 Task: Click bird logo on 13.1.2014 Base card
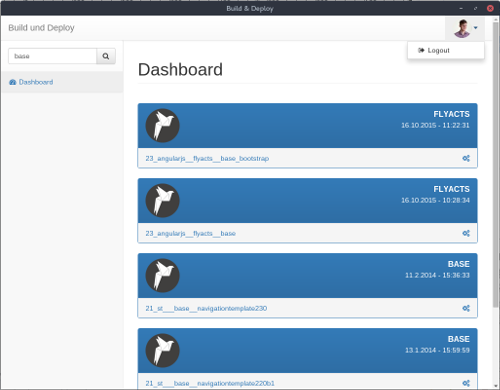(163, 351)
